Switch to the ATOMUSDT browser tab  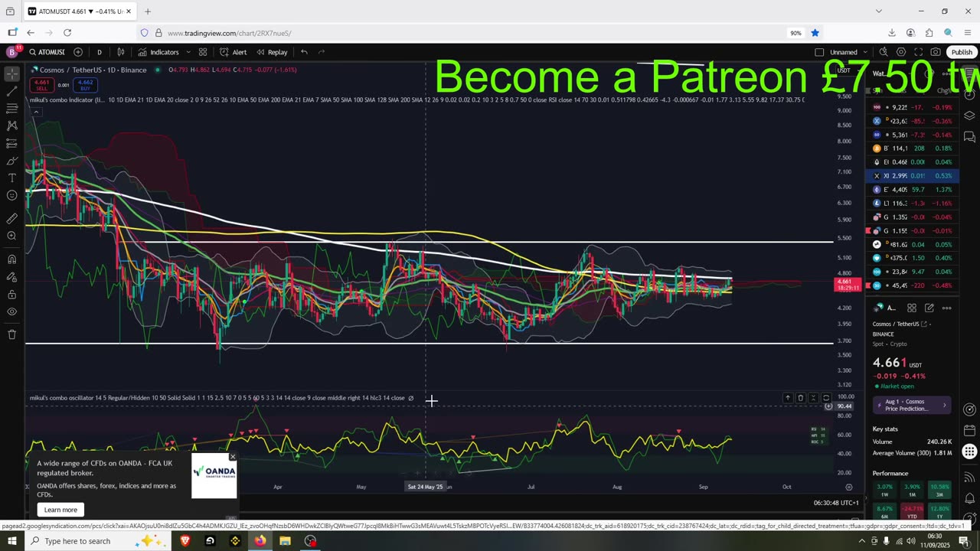tap(79, 11)
